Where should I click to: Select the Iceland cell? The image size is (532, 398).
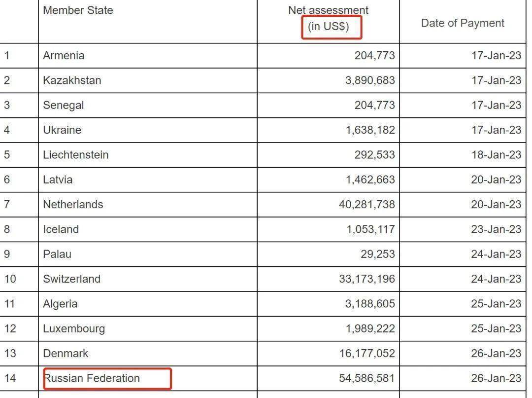click(x=61, y=229)
